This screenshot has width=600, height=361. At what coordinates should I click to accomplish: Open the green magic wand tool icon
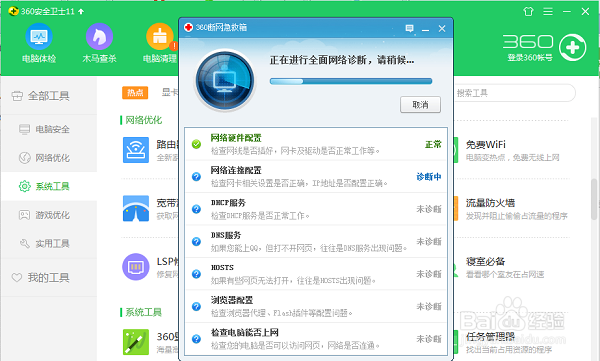point(136,341)
